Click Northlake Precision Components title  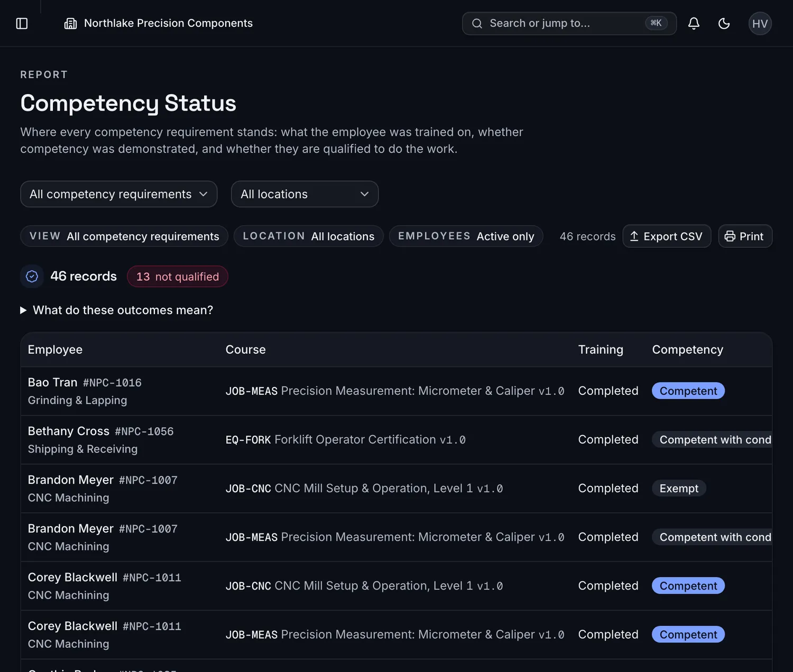tap(168, 23)
